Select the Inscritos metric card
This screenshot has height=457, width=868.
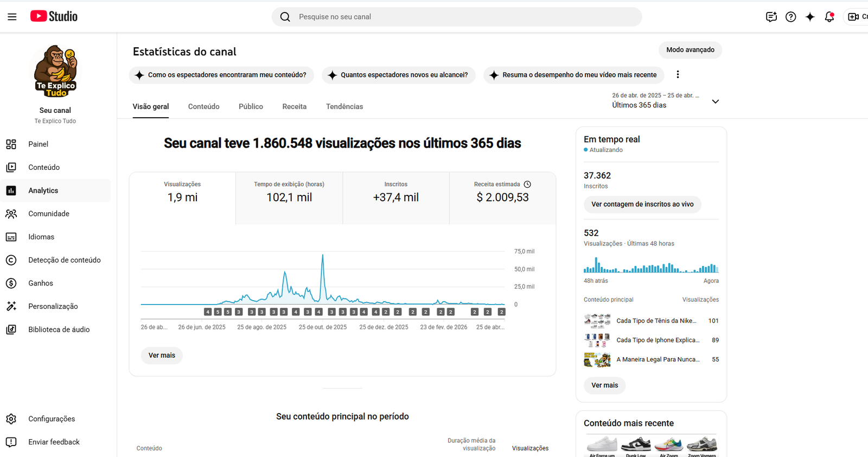395,198
